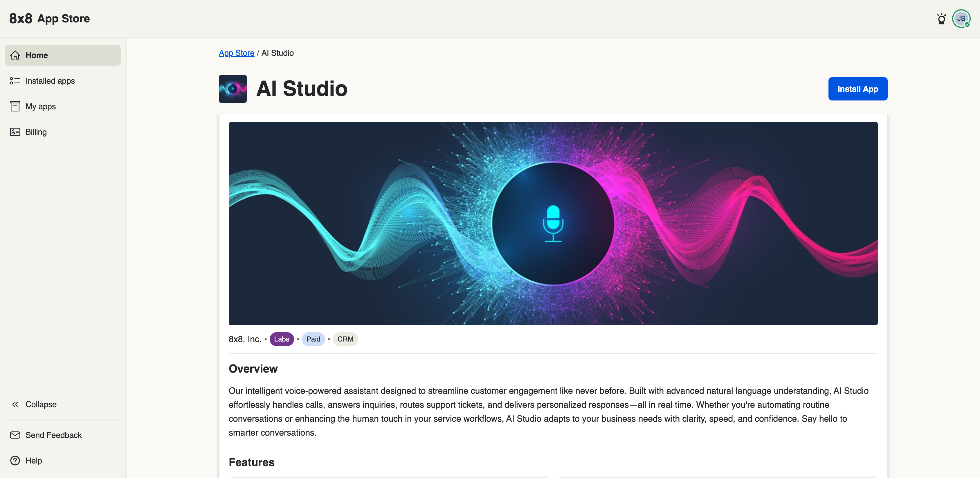Screen dimensions: 980x478
Task: Click the CRM tag badge
Action: 345,339
